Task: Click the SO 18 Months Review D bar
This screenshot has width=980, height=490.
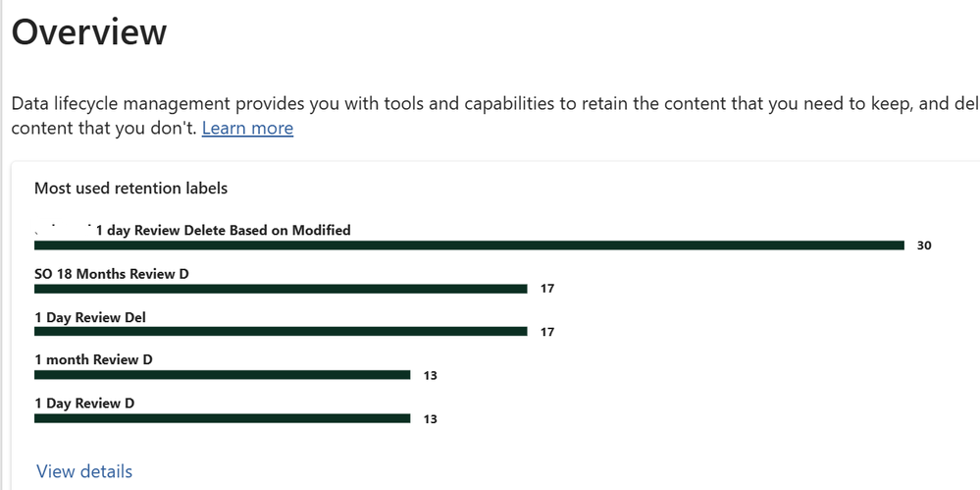Action: coord(281,289)
